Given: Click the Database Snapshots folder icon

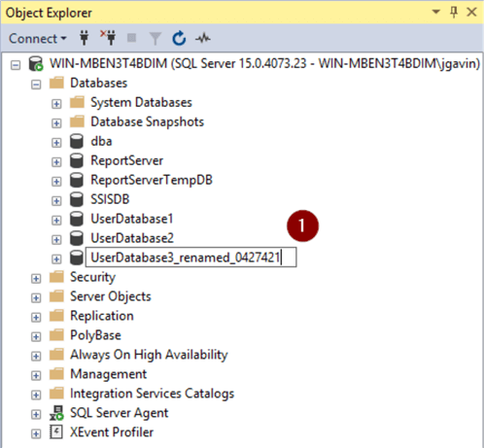Looking at the screenshot, I should point(77,121).
